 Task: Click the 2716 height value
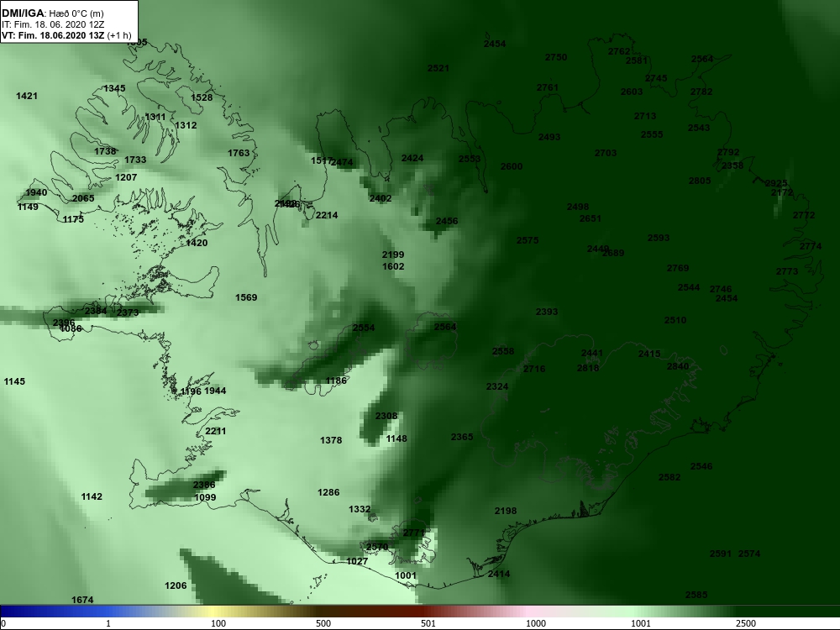[534, 369]
